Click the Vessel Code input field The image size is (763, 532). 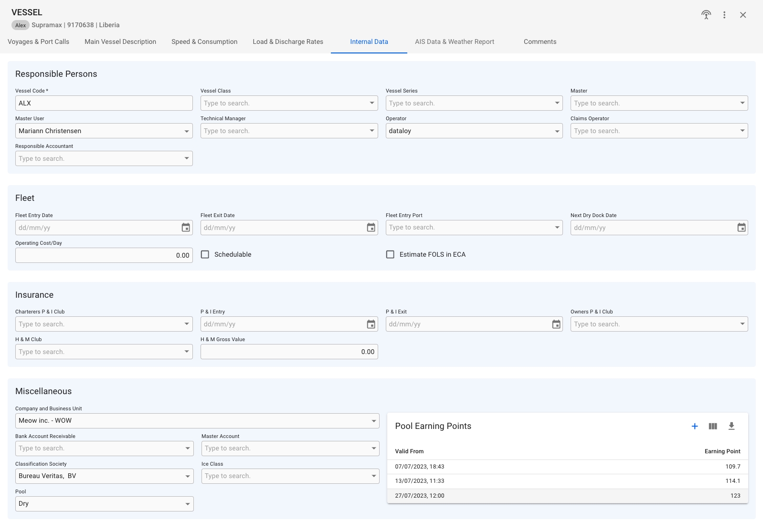[x=104, y=103]
